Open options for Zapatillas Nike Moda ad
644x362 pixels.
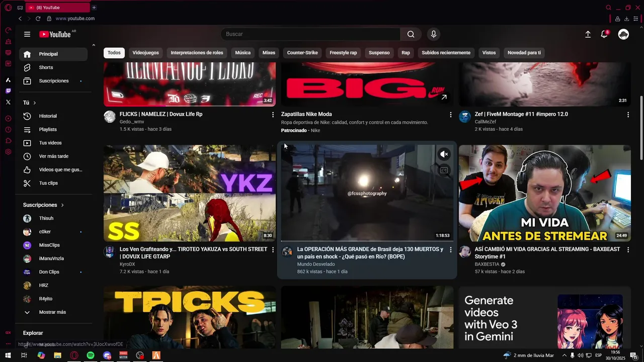point(451,115)
